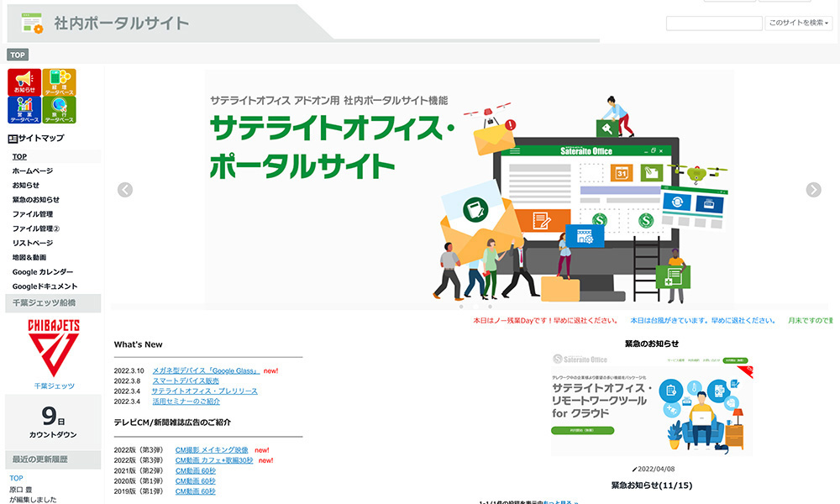The width and height of the screenshot is (840, 504).
Task: Click the テレビCM/新聞雑誌広告のご紹介 heading
Action: tap(172, 422)
